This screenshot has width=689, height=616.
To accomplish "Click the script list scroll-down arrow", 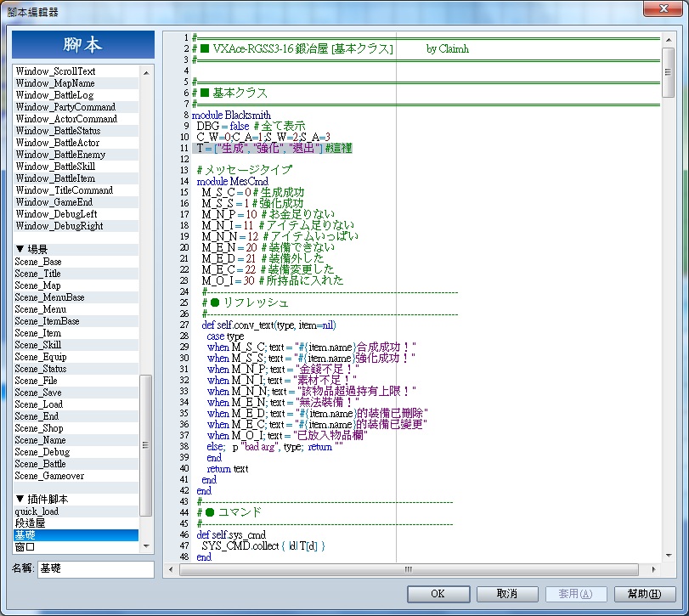I will [146, 546].
